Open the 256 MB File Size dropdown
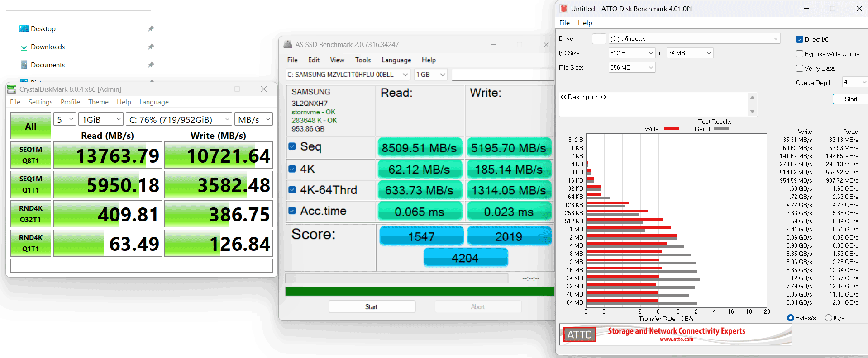The width and height of the screenshot is (868, 358). point(632,67)
